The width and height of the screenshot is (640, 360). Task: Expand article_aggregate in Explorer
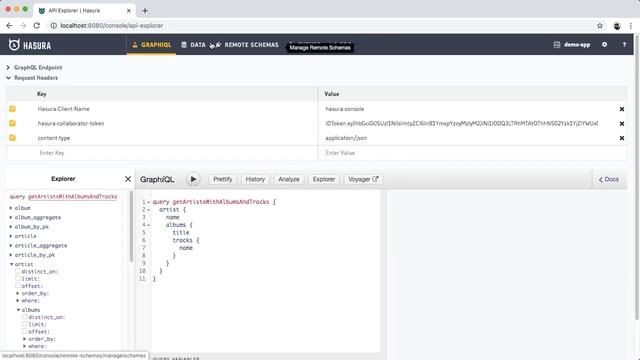point(11,245)
